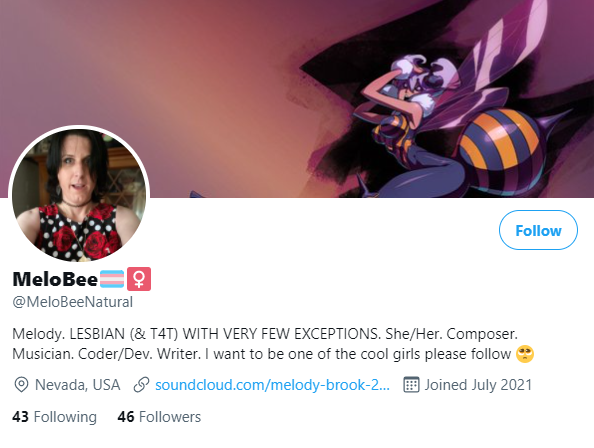Open the soundcloud.com/melody-brook link
Image resolution: width=594 pixels, height=448 pixels.
point(272,385)
